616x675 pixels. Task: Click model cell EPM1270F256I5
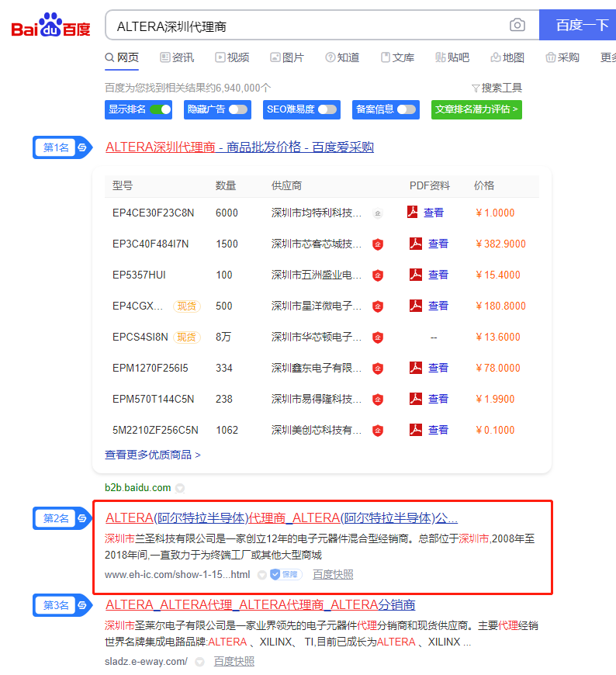tap(151, 368)
